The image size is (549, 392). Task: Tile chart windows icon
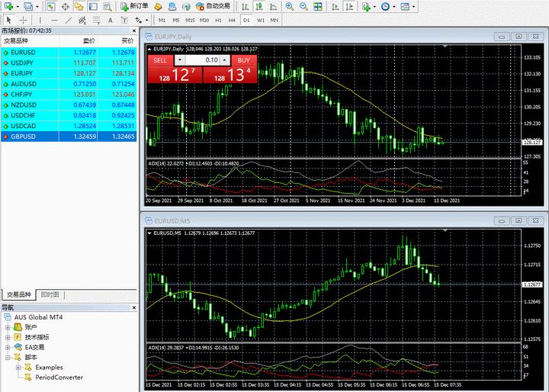pos(317,6)
